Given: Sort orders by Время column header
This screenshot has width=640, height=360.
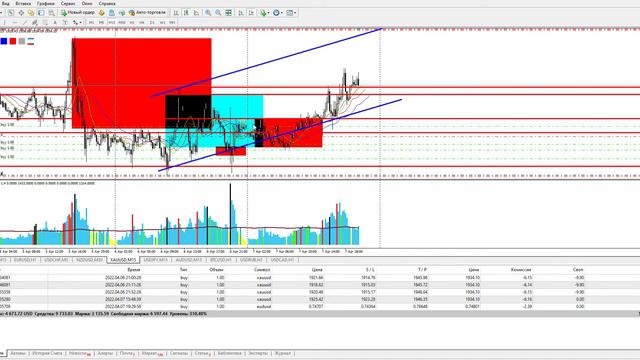Looking at the screenshot, I should (134, 270).
